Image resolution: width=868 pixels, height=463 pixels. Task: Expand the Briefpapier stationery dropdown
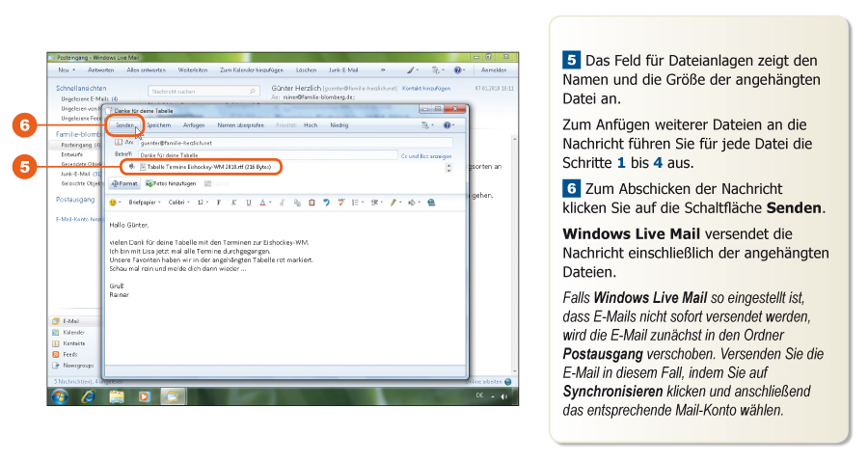click(x=145, y=203)
